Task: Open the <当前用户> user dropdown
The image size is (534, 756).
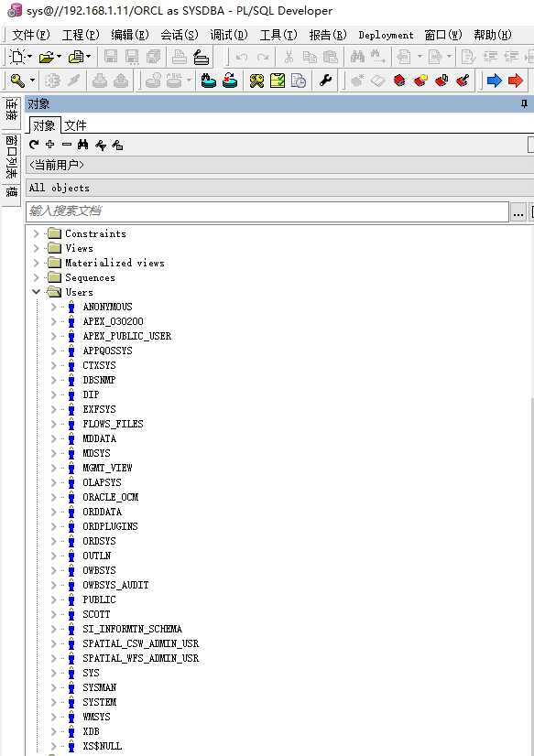Action: pos(279,165)
